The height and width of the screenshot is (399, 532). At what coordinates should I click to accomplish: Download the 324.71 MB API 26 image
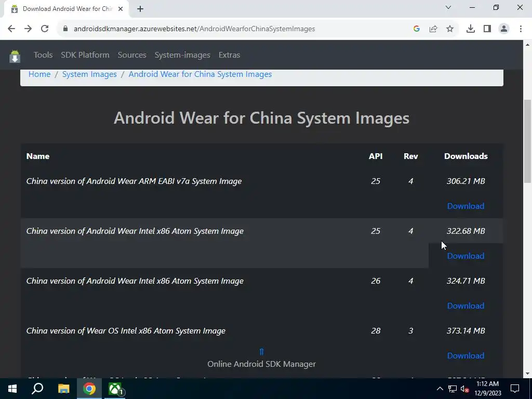click(x=465, y=305)
